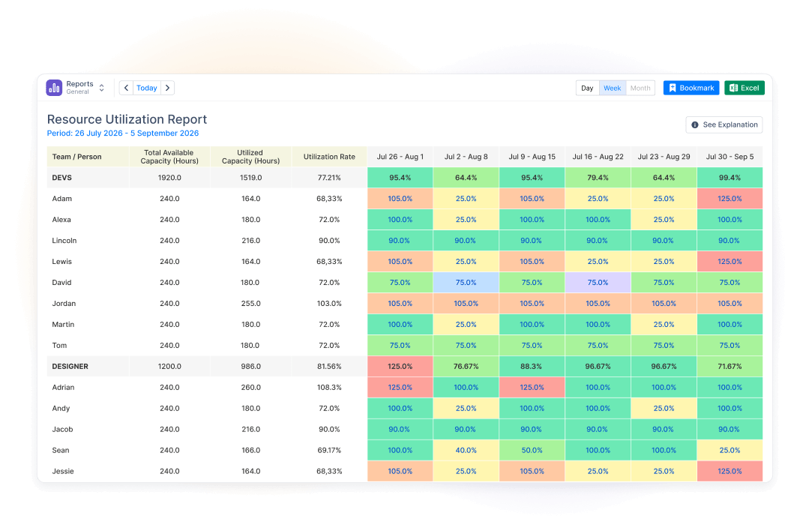Click the Jul 9 - Aug 15 column header

[532, 157]
